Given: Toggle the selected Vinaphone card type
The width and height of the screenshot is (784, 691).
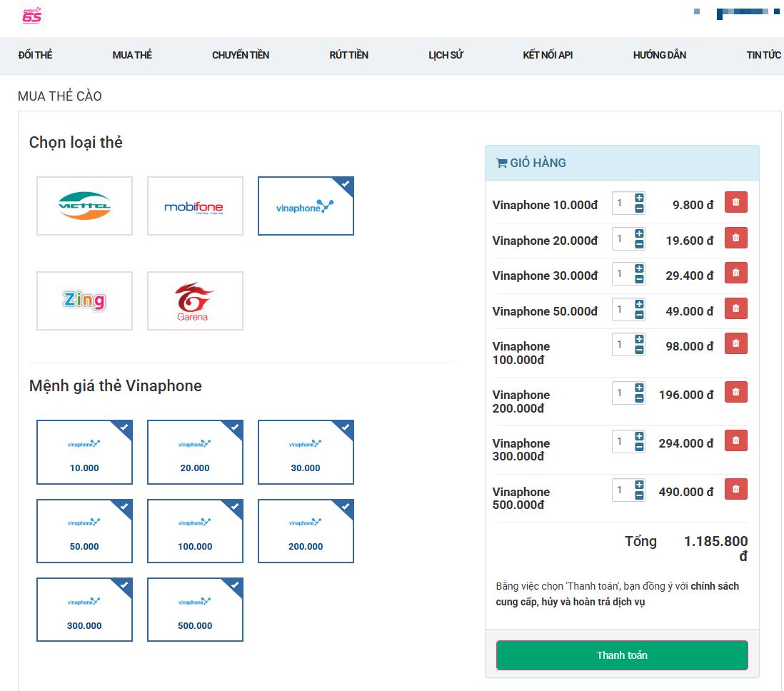Looking at the screenshot, I should [x=306, y=206].
